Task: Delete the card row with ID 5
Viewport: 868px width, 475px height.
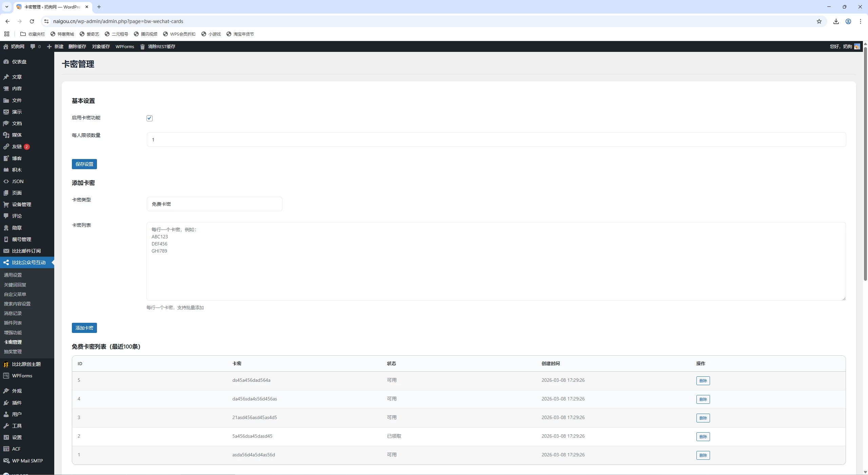Action: point(703,381)
